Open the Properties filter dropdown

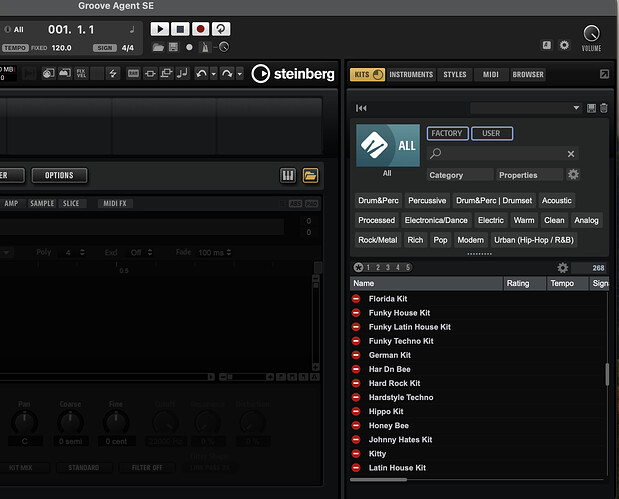pos(529,175)
